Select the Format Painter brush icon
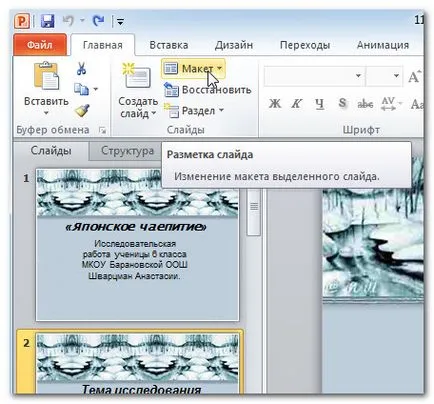Image resolution: width=434 pixels, height=404 pixels. pyautogui.click(x=82, y=110)
